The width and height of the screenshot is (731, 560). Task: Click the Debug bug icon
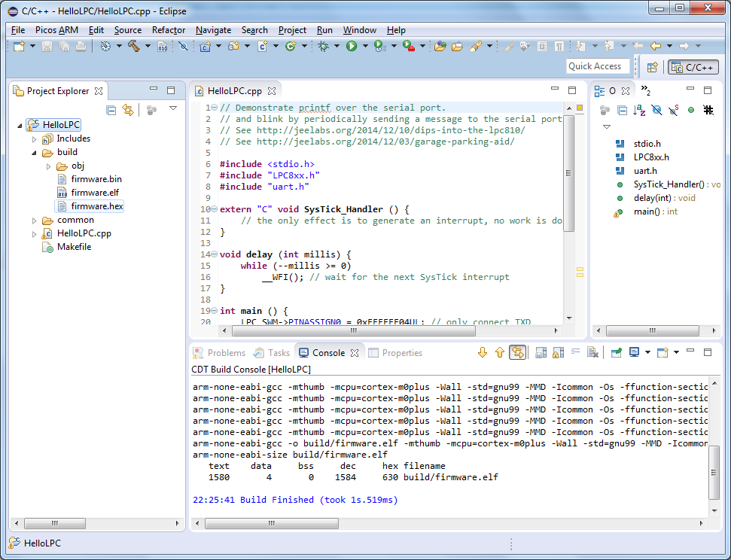pos(323,46)
